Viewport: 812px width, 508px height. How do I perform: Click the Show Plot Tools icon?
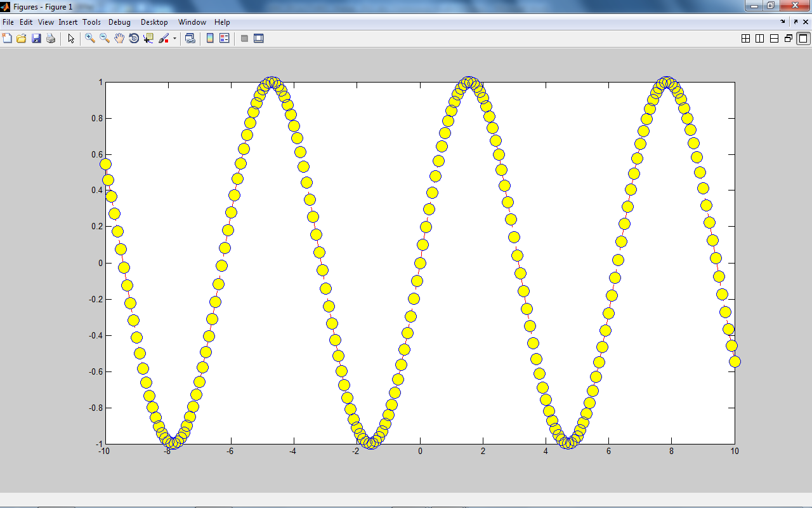tap(258, 39)
